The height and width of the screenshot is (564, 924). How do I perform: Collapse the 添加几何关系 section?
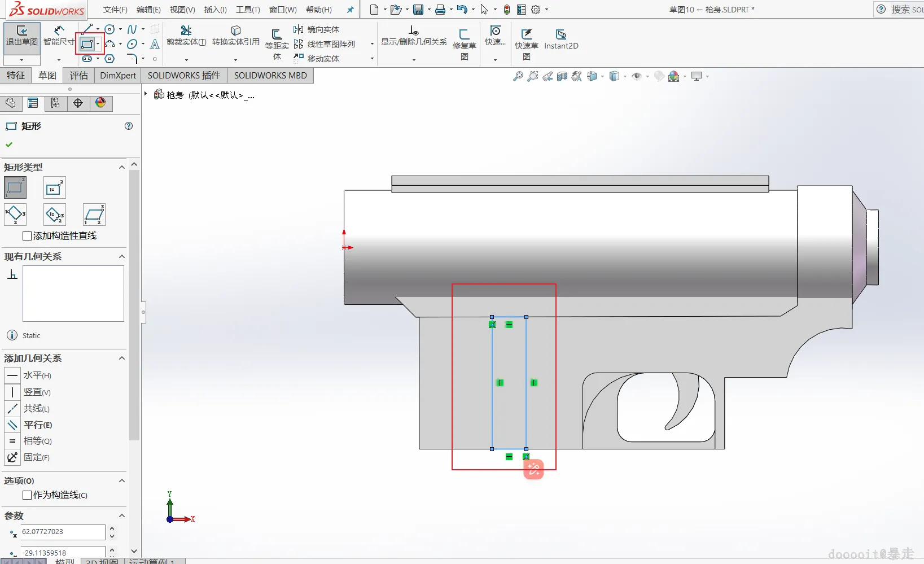(121, 358)
